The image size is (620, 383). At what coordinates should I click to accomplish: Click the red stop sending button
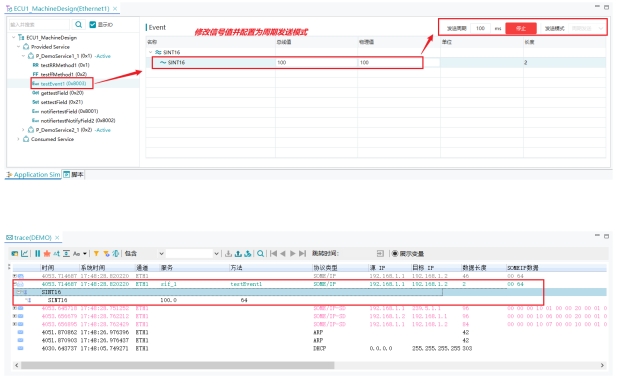(521, 28)
